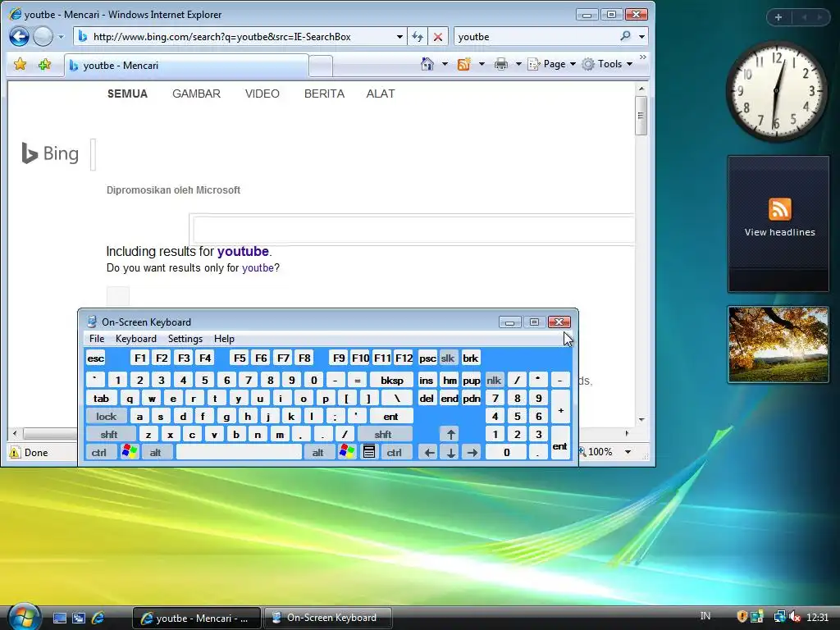Screen dimensions: 840x630
Task: Click the vertical scrollbar thumb in IE
Action: (641, 115)
